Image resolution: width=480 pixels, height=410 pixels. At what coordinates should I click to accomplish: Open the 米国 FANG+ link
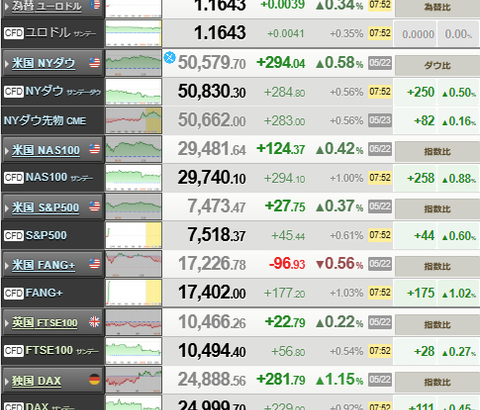coord(43,265)
